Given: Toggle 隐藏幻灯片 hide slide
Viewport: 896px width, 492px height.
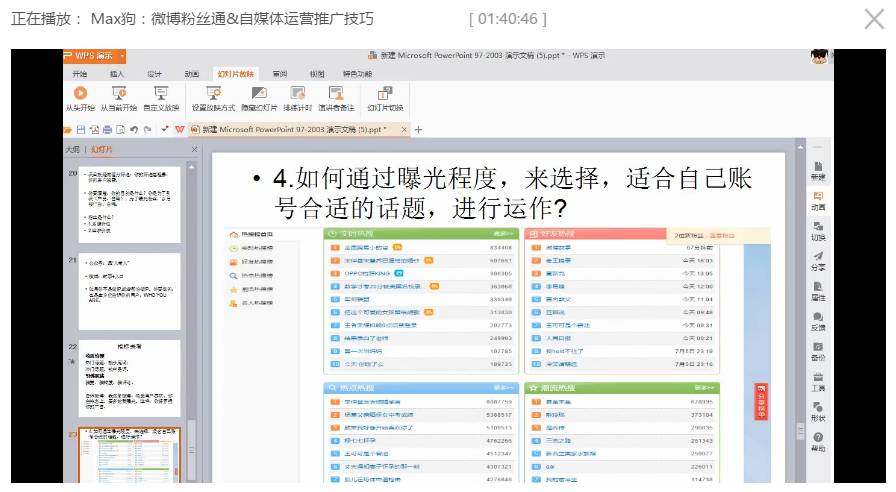Looking at the screenshot, I should pyautogui.click(x=259, y=98).
